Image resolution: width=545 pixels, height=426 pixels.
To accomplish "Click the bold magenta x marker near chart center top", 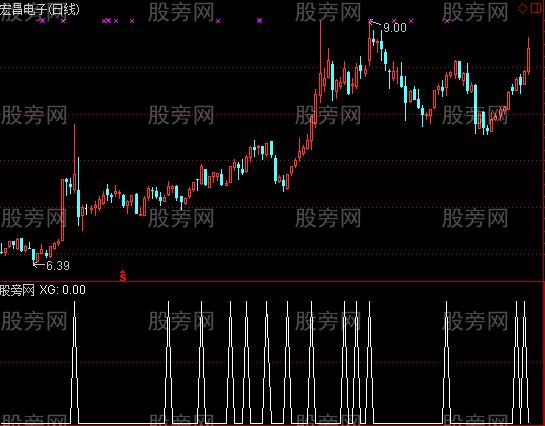I will (x=260, y=21).
